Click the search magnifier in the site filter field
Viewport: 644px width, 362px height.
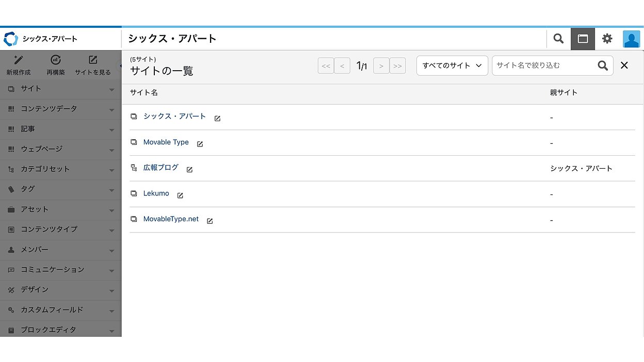point(603,65)
